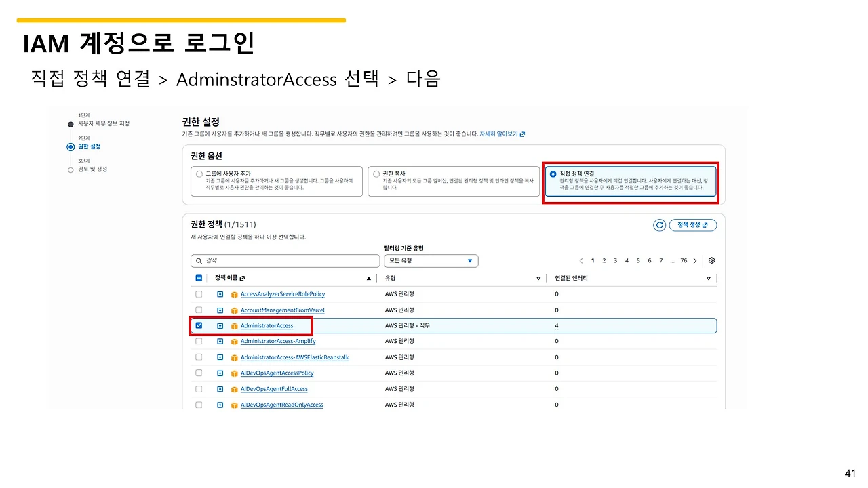Viewport: 868px width, 488px height.
Task: Click the orange policy icon beside AccessAnalyzerServiceRolePolicy
Action: pos(235,294)
